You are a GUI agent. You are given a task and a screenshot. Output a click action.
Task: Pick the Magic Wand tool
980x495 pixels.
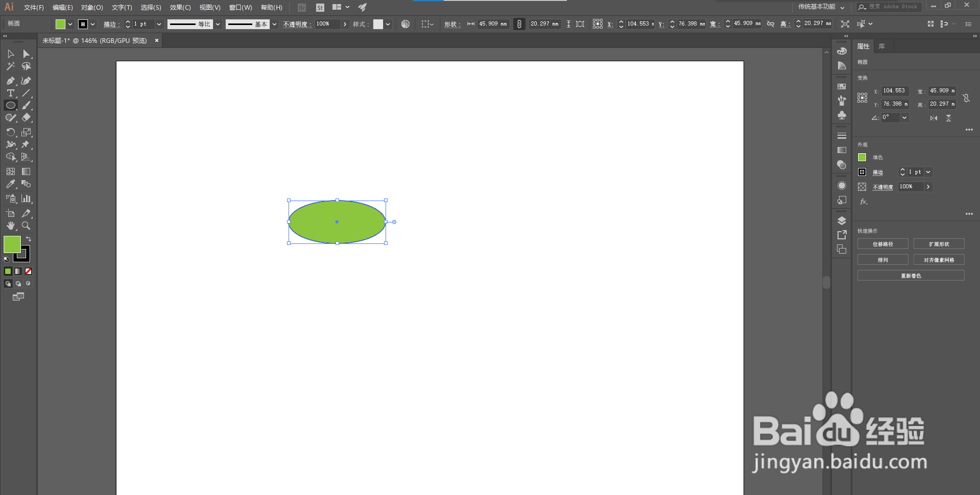11,66
